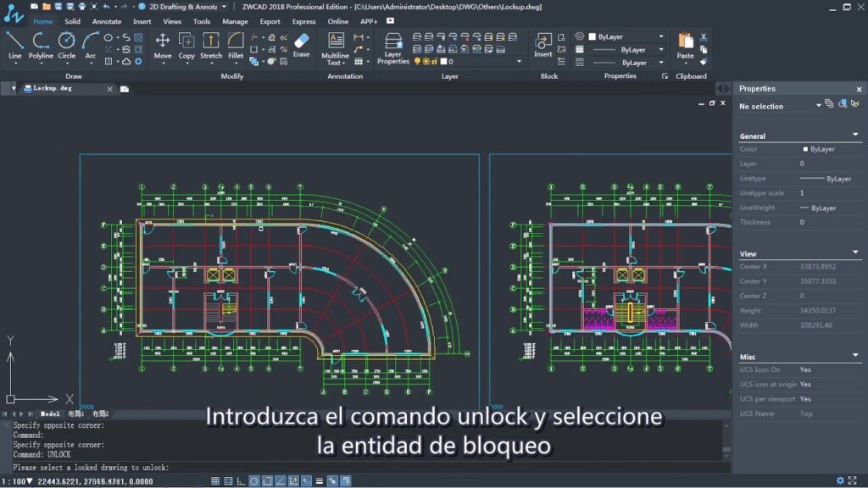The height and width of the screenshot is (488, 868).
Task: Select the Circle tool
Action: 66,46
